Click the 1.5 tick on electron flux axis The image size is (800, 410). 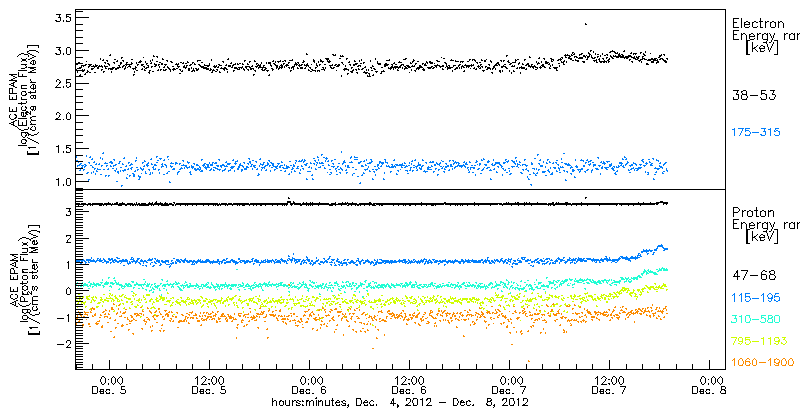click(61, 148)
